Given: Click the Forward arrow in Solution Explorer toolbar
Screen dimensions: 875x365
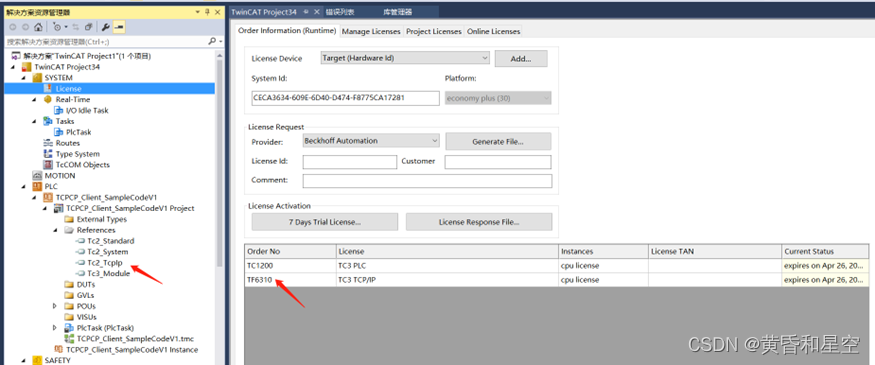Looking at the screenshot, I should pos(26,27).
